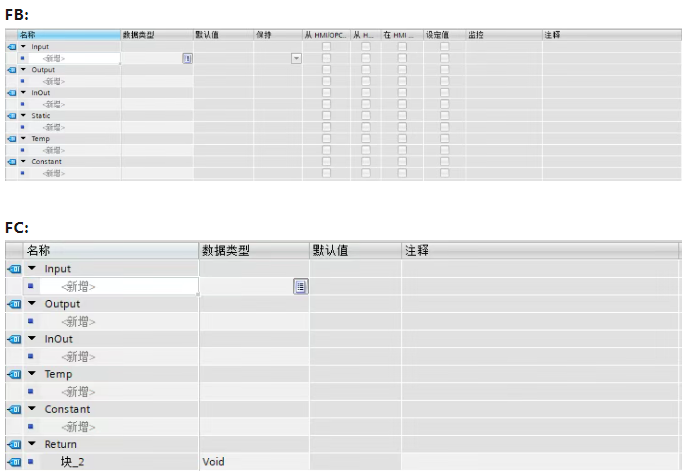
Task: Tick 从 HMI/OPC checkbox in FB Output row
Action: pos(326,70)
